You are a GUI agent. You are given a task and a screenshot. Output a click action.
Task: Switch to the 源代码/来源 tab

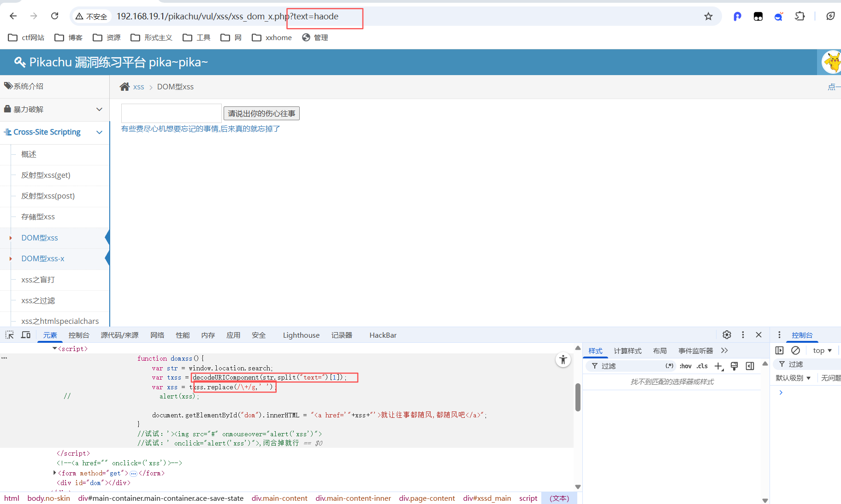120,335
